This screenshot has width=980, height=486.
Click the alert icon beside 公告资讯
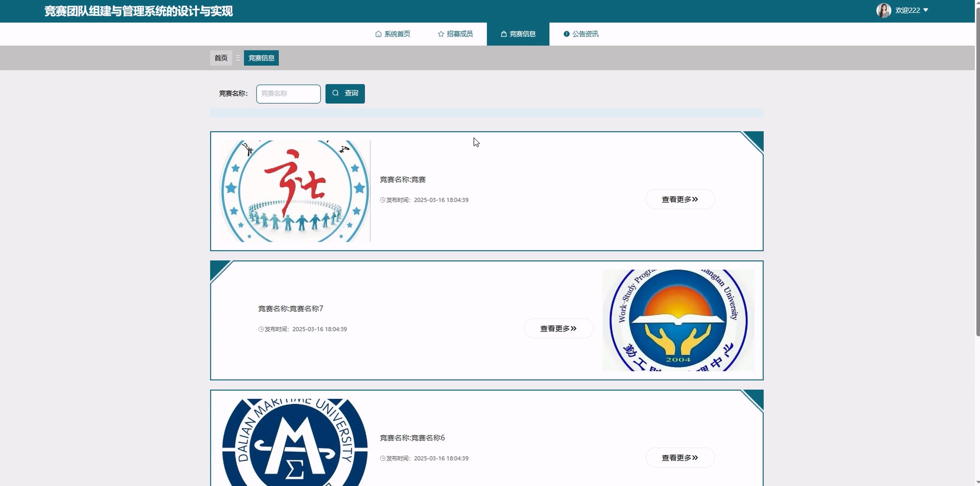567,34
